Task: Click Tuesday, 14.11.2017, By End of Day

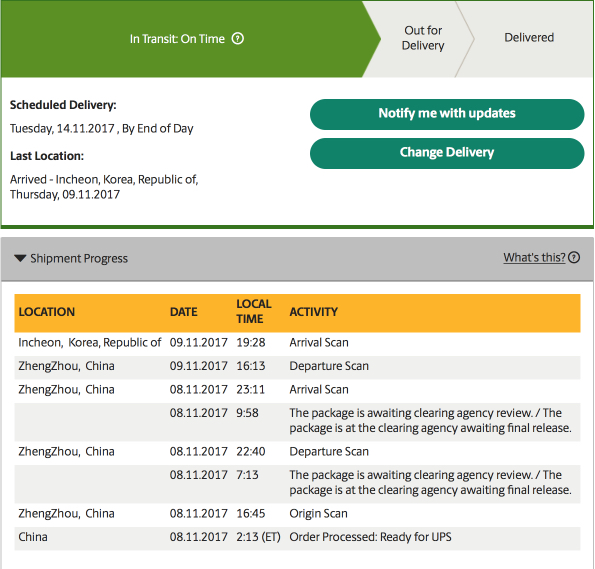Action: [102, 129]
